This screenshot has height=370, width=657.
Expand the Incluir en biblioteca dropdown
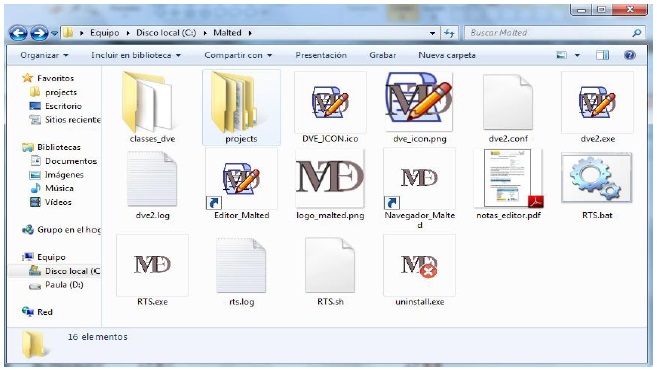tap(136, 55)
